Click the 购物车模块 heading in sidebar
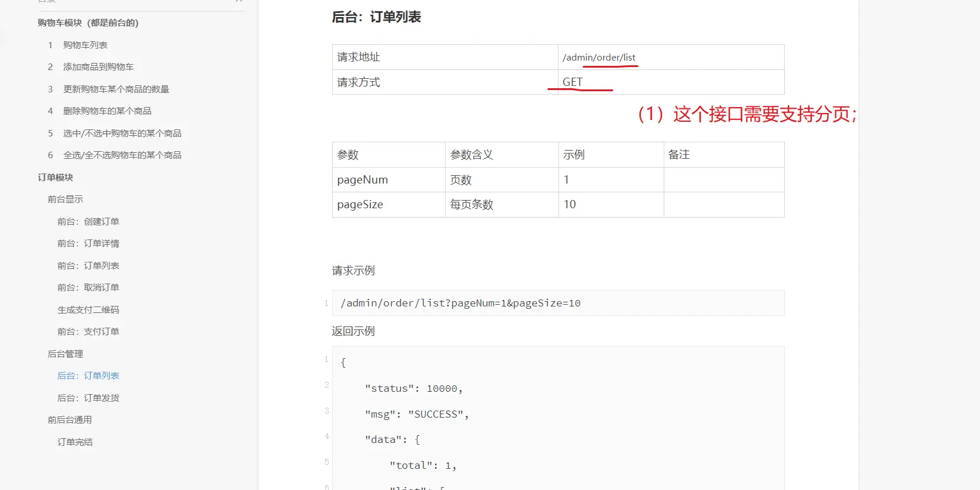The image size is (980, 490). [88, 23]
